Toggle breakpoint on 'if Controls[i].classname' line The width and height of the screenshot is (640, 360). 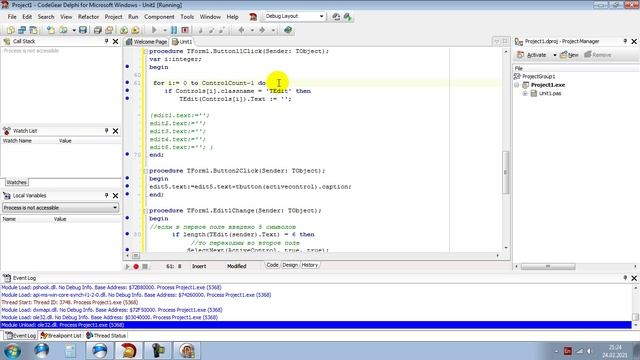click(x=127, y=91)
